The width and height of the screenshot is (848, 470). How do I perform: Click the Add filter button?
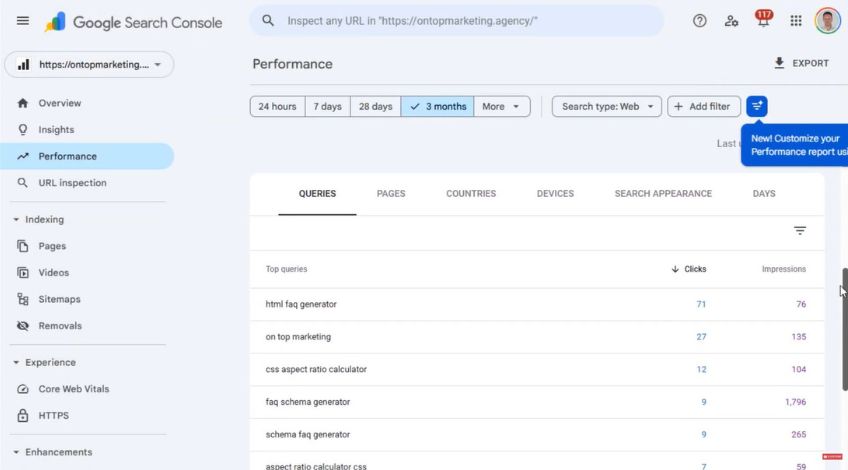pyautogui.click(x=703, y=107)
